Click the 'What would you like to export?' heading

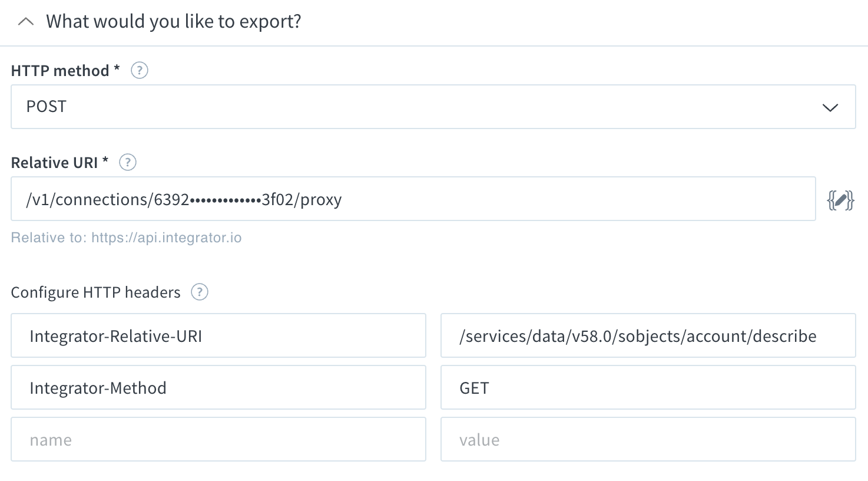[174, 22]
